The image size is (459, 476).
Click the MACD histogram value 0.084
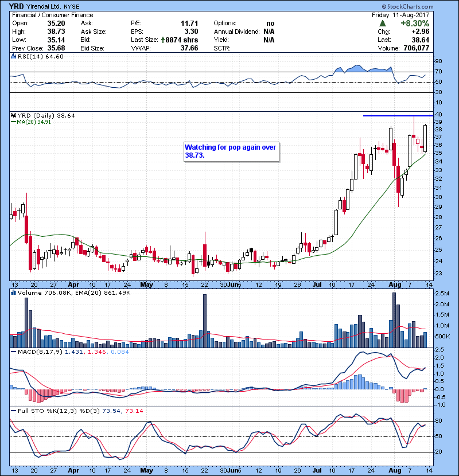pos(120,352)
